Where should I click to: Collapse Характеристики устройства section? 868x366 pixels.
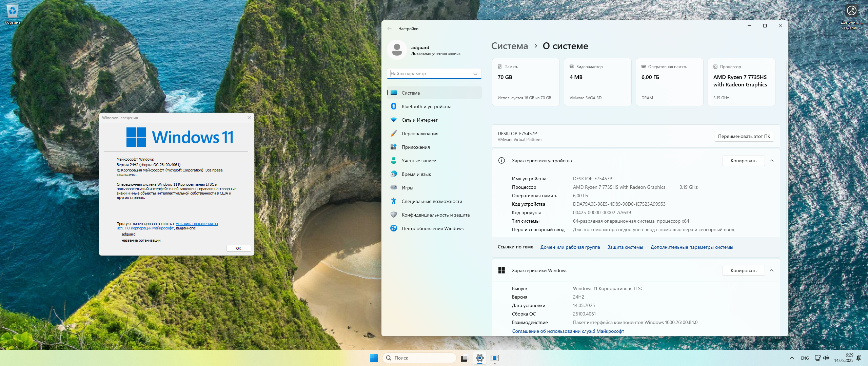772,161
